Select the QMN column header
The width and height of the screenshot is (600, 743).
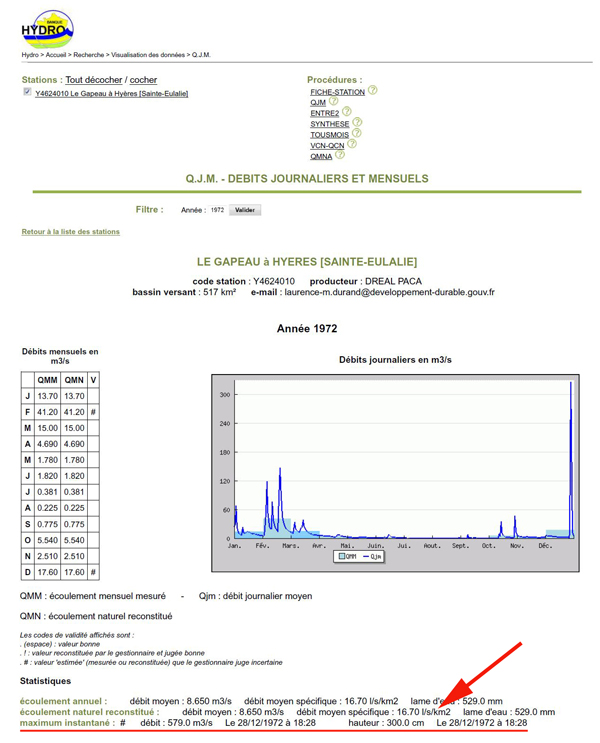pos(74,380)
